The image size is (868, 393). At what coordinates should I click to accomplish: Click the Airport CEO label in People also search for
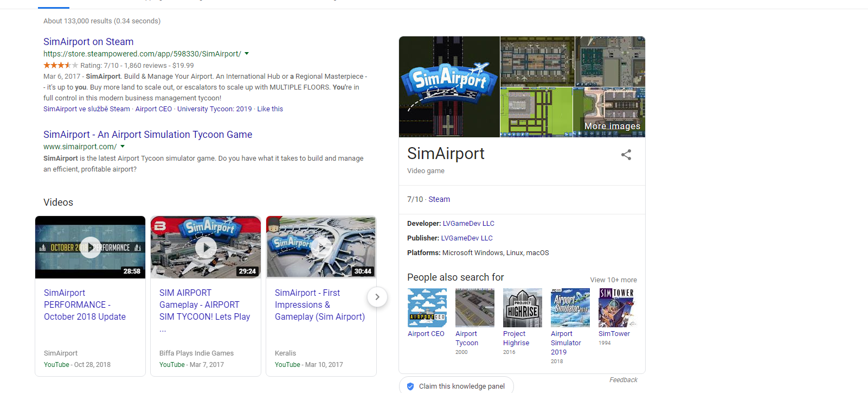click(426, 334)
